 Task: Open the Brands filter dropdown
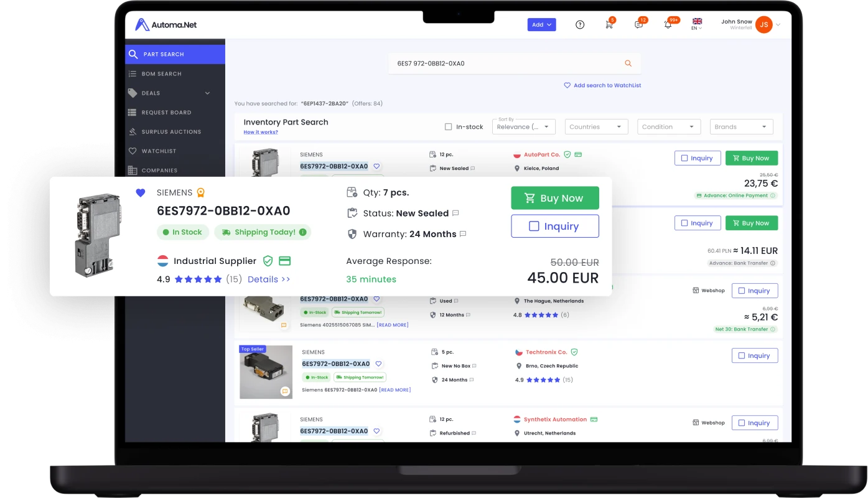pyautogui.click(x=742, y=126)
